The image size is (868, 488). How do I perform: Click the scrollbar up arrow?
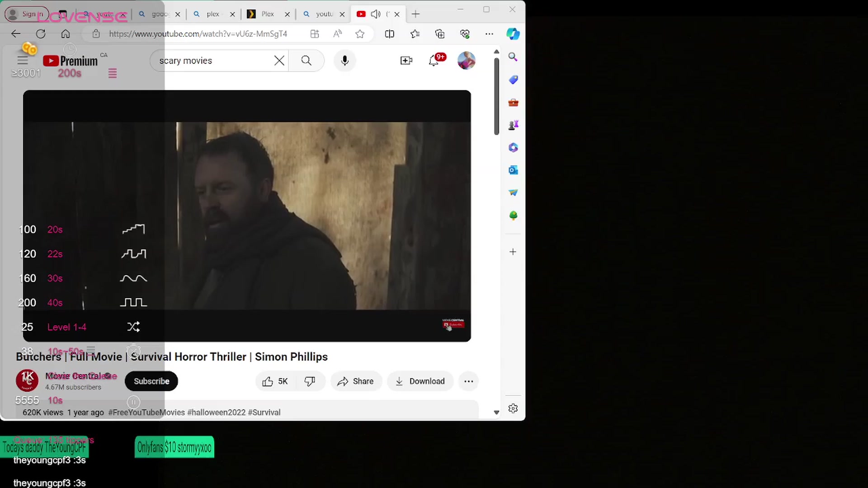[x=496, y=52]
